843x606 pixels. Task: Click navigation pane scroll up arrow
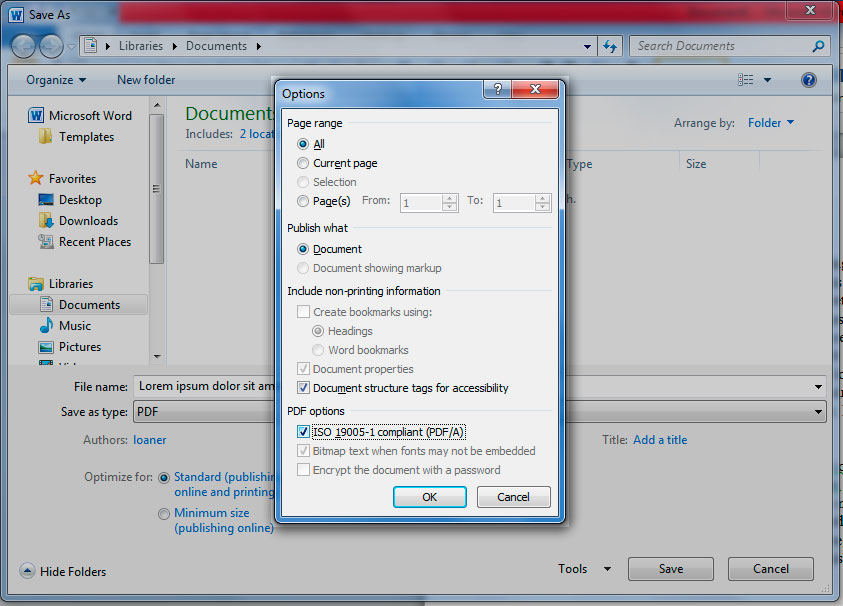pos(156,105)
